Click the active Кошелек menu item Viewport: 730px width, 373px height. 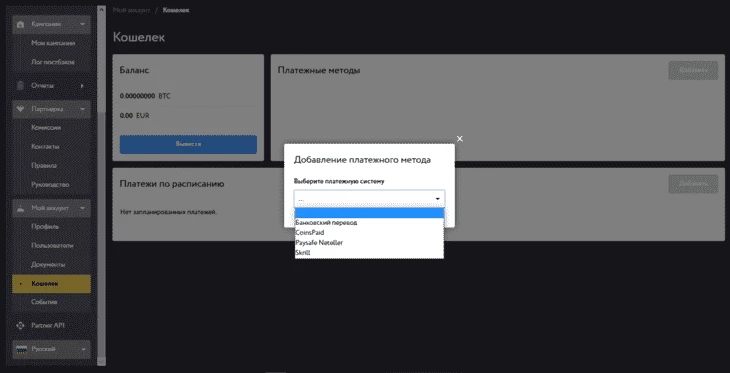pos(51,284)
